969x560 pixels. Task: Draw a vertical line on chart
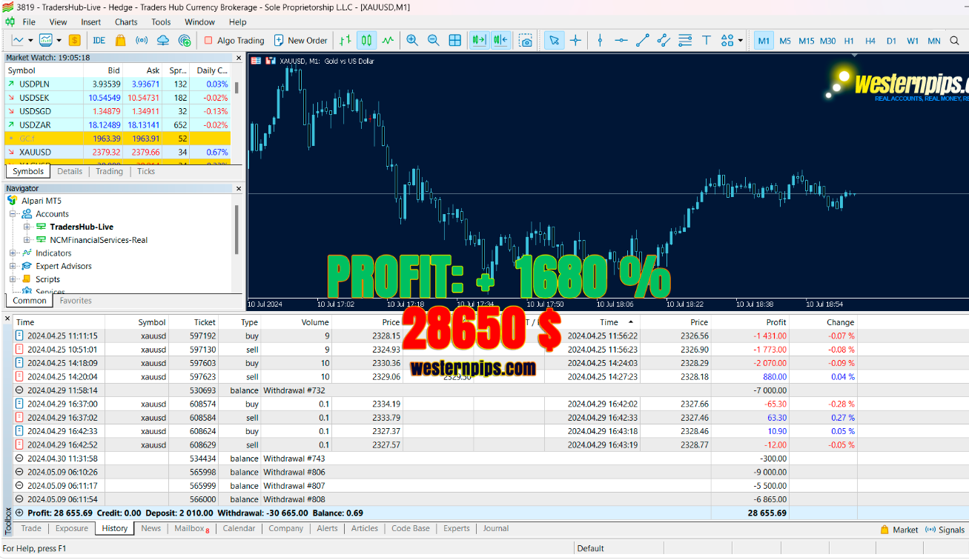pyautogui.click(x=600, y=40)
